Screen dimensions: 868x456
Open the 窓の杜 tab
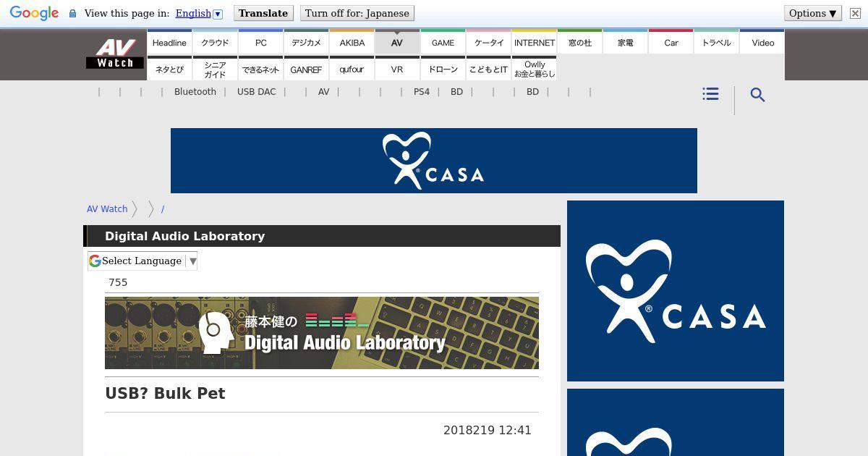[x=579, y=42]
